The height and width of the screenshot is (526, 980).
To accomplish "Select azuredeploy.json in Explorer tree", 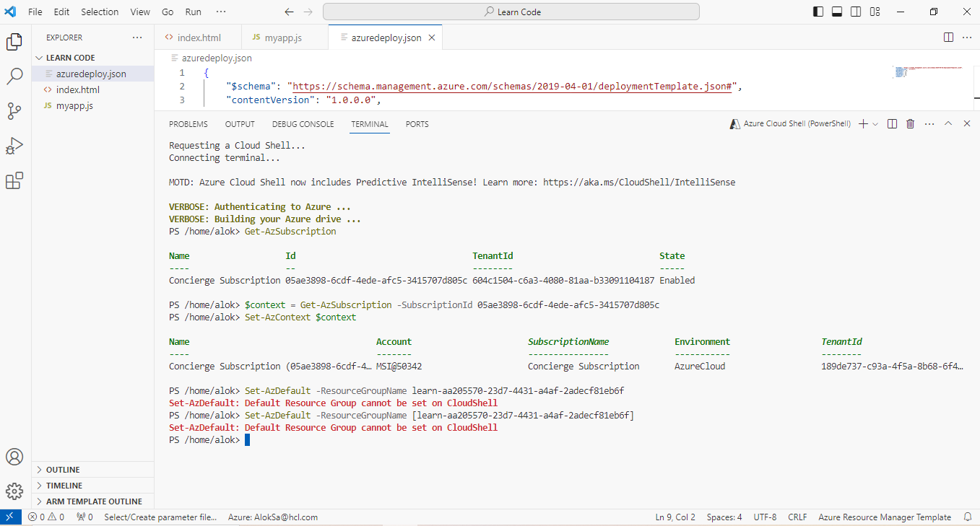I will 92,74.
